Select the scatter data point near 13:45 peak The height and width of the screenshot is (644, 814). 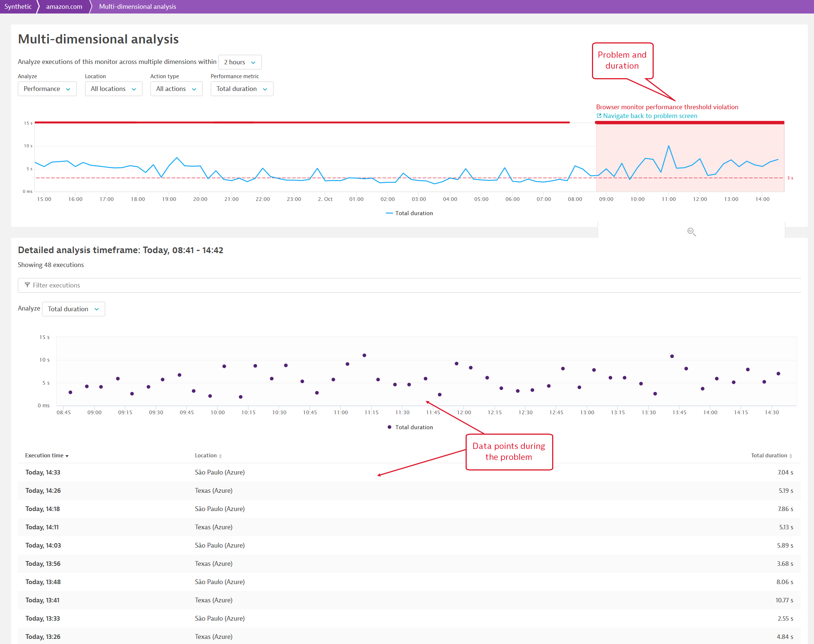[x=672, y=356]
